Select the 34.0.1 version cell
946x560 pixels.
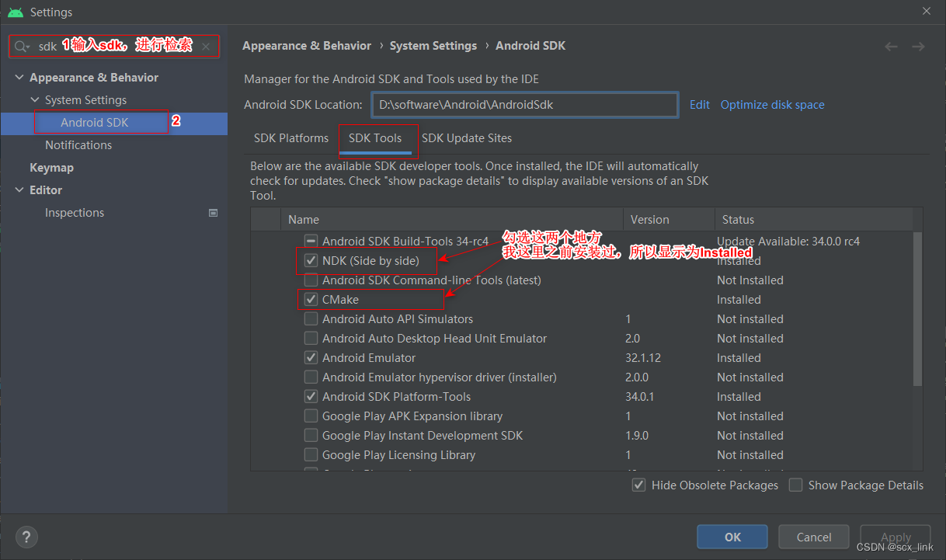tap(640, 397)
